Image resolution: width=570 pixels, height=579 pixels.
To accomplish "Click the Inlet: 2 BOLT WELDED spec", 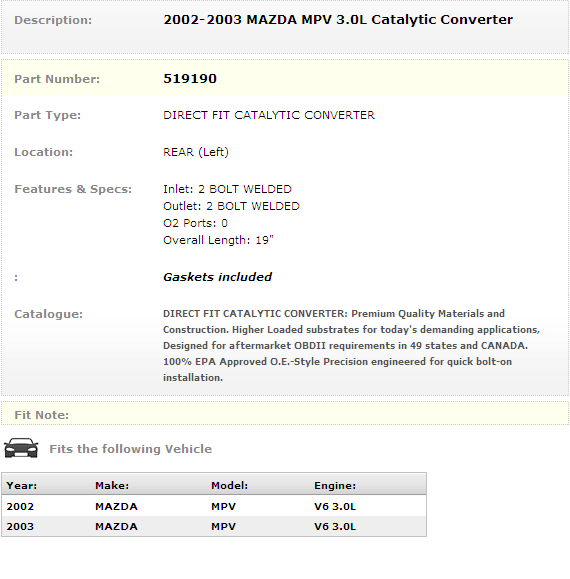I will [227, 189].
